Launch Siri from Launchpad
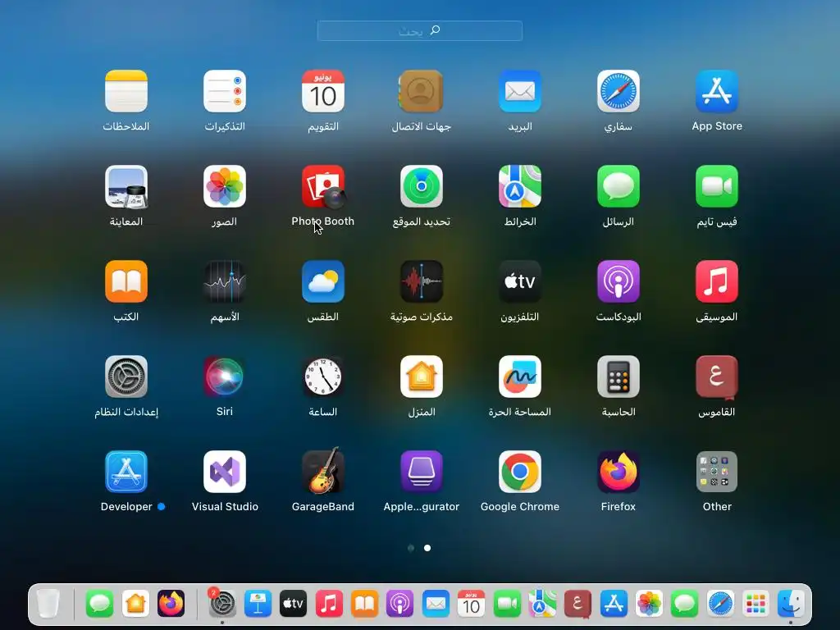The height and width of the screenshot is (630, 840). (225, 377)
